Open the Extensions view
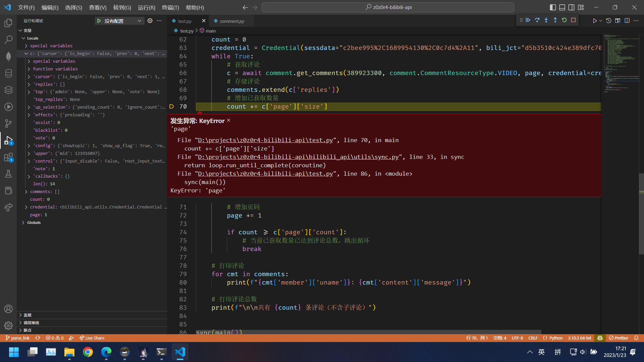 click(x=8, y=157)
